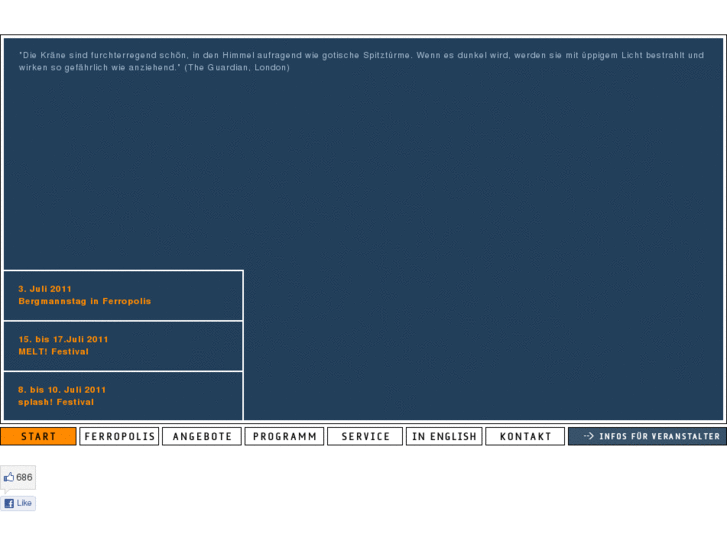The image size is (727, 545).
Task: Click the date '15. bis 17.Juli 2011'
Action: 63,340
